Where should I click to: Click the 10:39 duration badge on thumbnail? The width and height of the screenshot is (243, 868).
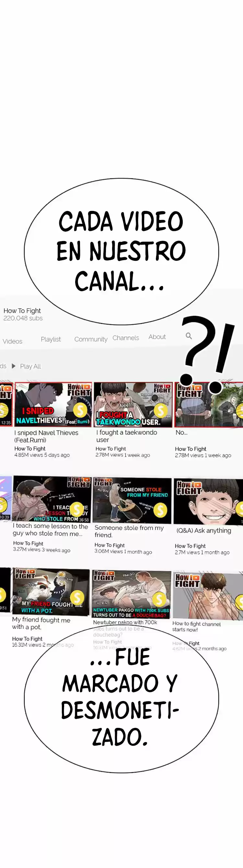pyautogui.click(x=5, y=517)
